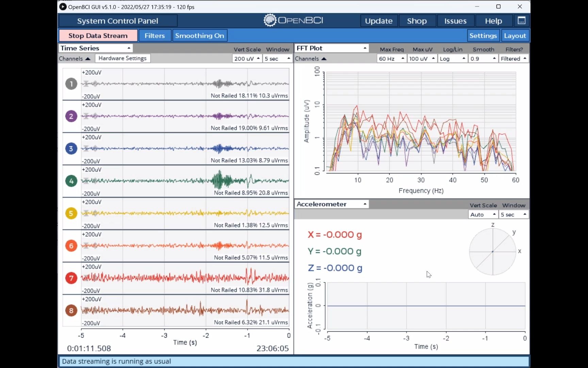Viewport: 588px width, 368px height.
Task: Toggle channel 7 red circle button
Action: 71,278
